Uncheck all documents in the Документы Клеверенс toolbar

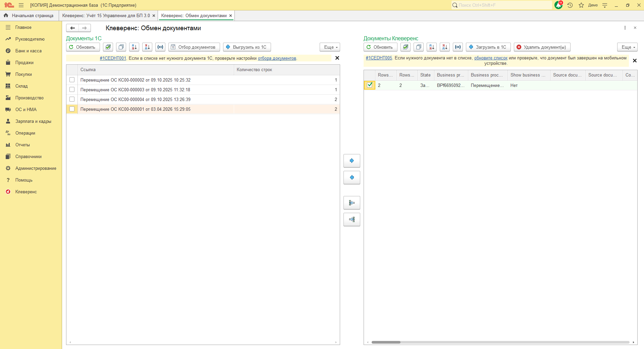[419, 47]
